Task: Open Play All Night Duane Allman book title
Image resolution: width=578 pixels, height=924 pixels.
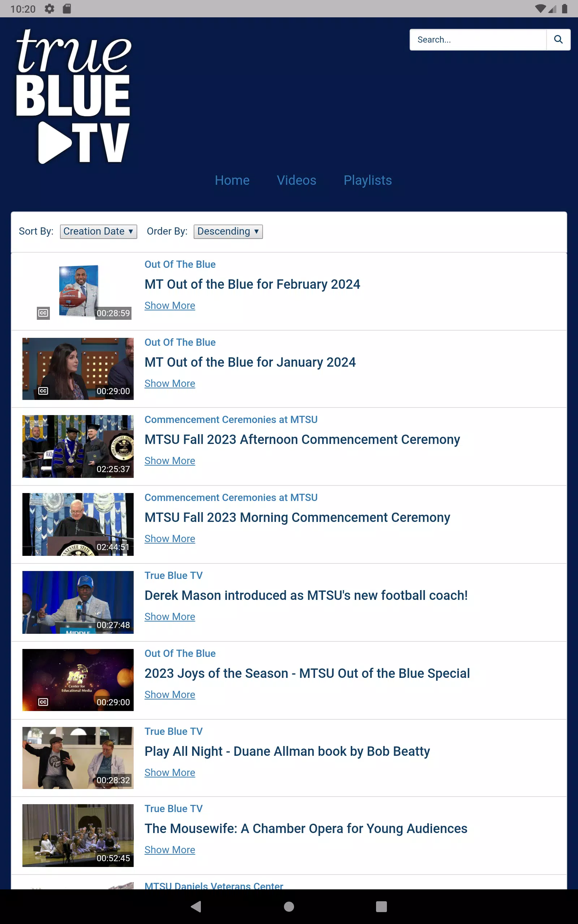Action: coord(288,751)
